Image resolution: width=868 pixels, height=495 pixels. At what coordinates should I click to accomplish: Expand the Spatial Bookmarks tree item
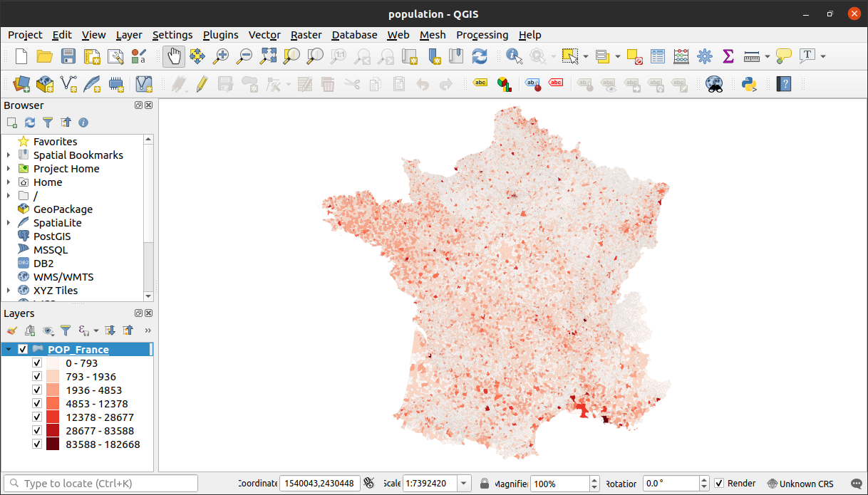click(9, 155)
